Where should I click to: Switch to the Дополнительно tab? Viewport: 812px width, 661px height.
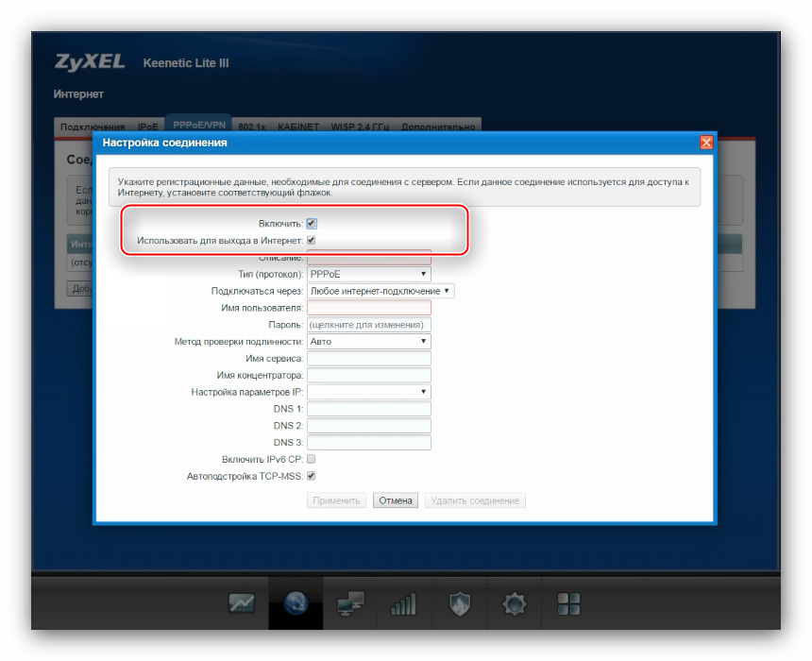[x=439, y=127]
